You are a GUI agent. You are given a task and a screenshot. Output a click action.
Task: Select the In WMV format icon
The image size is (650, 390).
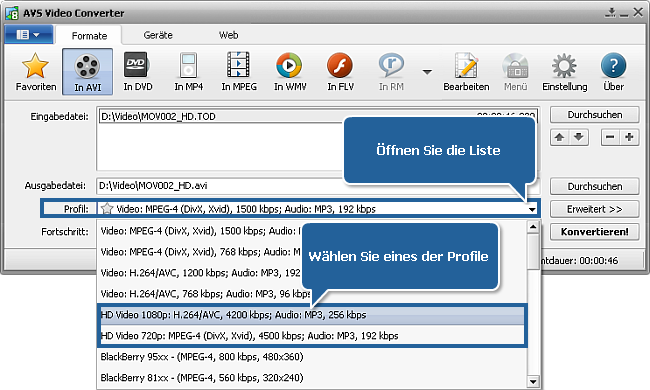(x=290, y=71)
